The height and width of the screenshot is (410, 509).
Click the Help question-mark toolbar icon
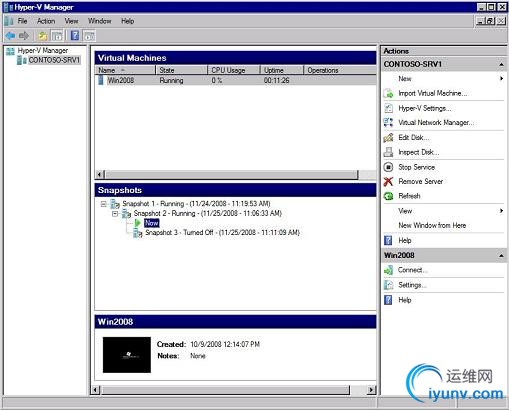point(75,35)
